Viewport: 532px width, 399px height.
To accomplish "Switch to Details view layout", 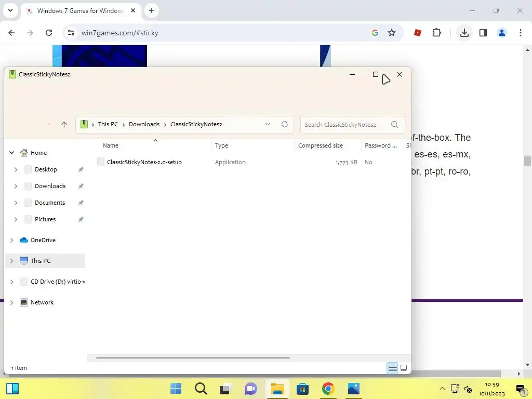I will [x=393, y=368].
